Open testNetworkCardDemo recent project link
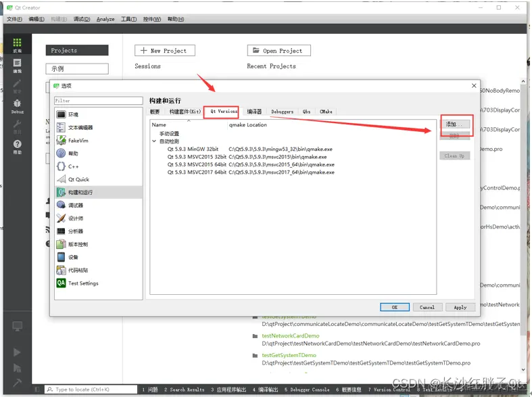 click(291, 335)
